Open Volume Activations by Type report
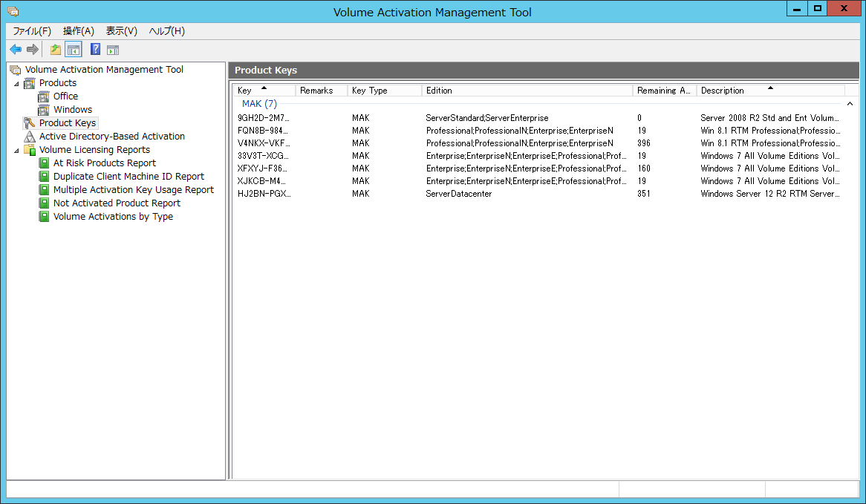Screen dimensions: 866x504 pyautogui.click(x=113, y=217)
